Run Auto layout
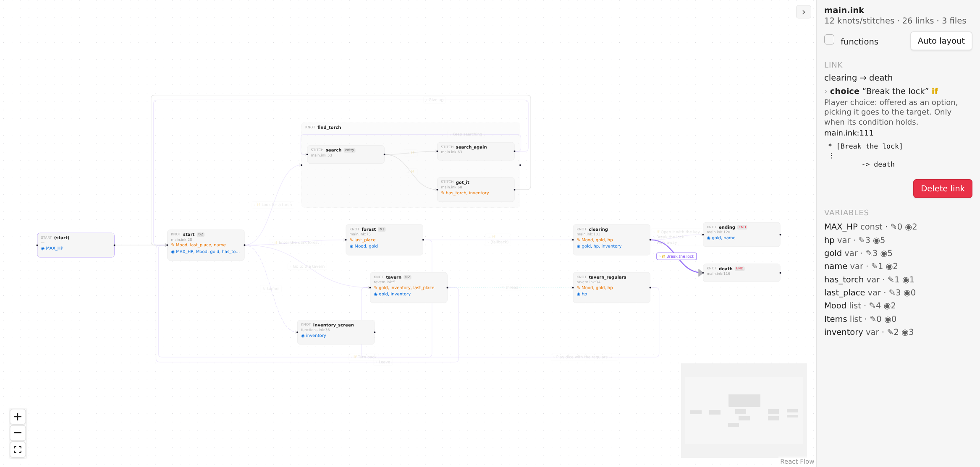This screenshot has height=467, width=980. 941,41
